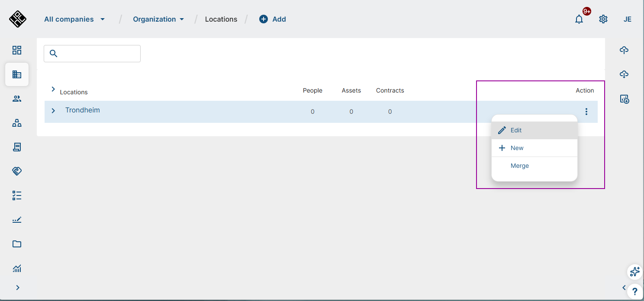Image resolution: width=644 pixels, height=301 pixels.
Task: Click the dashboard grid icon in sidebar
Action: 17,50
